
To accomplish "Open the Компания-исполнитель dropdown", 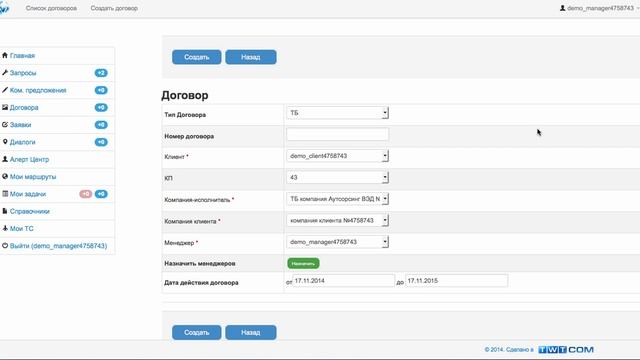I will pyautogui.click(x=338, y=199).
